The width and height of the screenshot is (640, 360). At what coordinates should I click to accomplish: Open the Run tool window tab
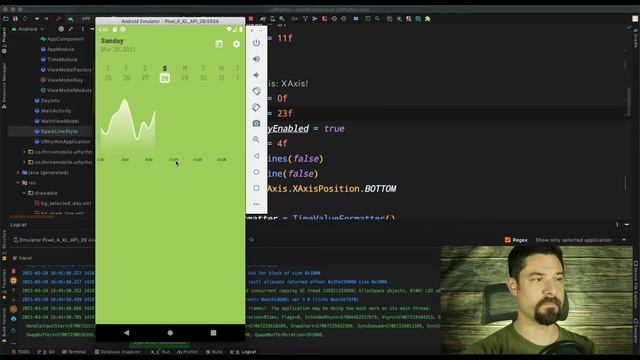pyautogui.click(x=160, y=351)
